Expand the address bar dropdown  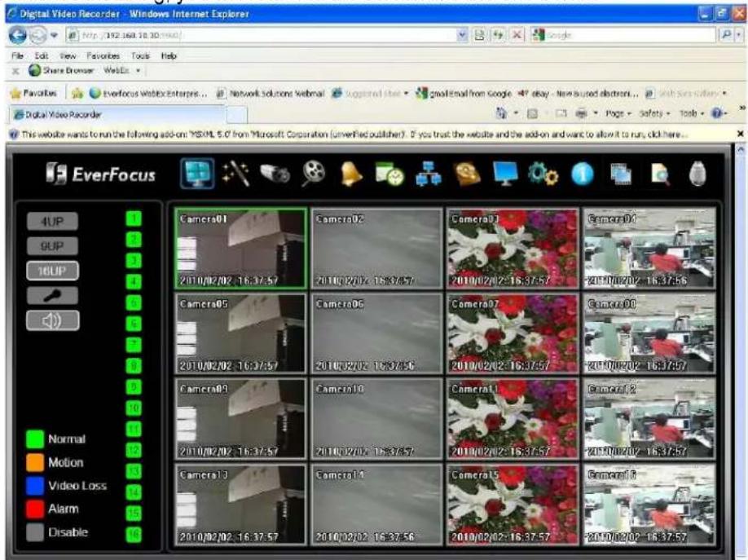(462, 35)
